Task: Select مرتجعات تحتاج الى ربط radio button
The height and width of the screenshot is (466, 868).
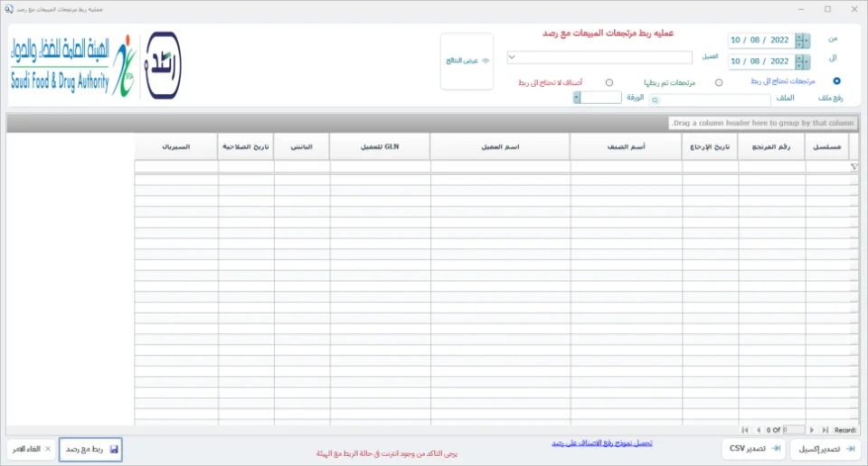Action: (836, 81)
